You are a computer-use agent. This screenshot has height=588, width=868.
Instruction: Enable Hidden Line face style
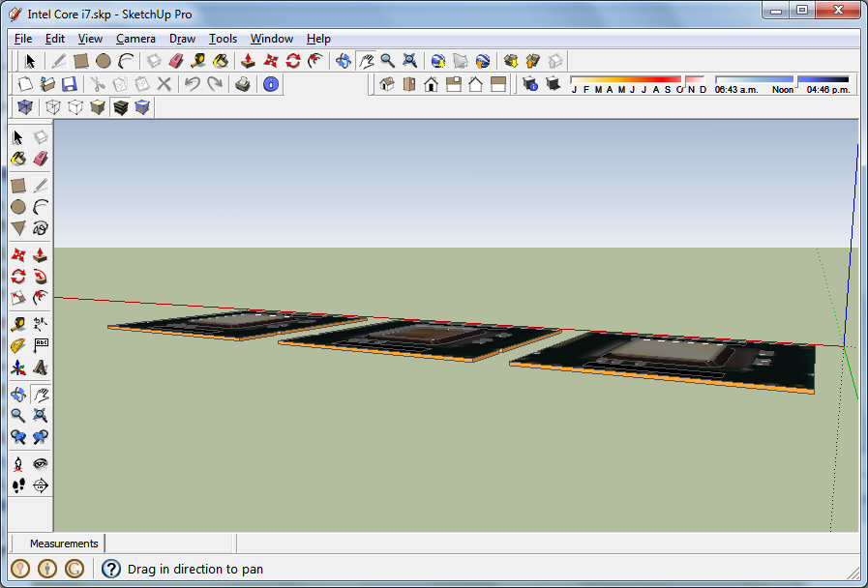coord(75,106)
